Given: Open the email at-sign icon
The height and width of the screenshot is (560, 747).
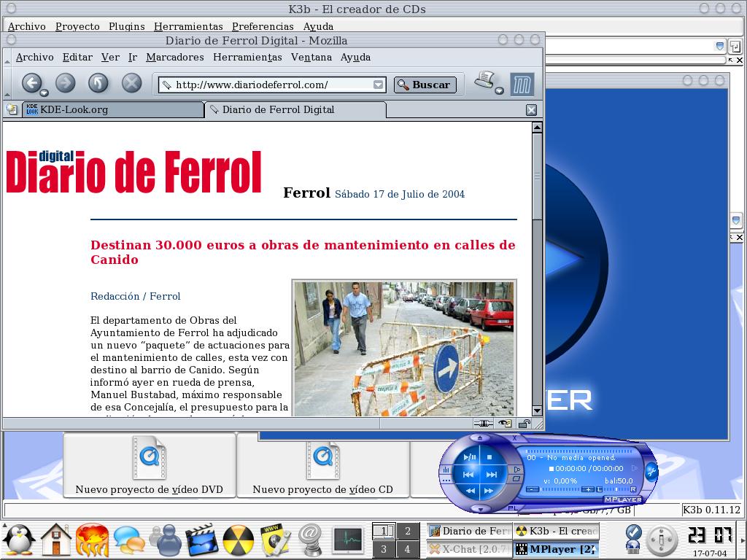Looking at the screenshot, I should point(311,540).
